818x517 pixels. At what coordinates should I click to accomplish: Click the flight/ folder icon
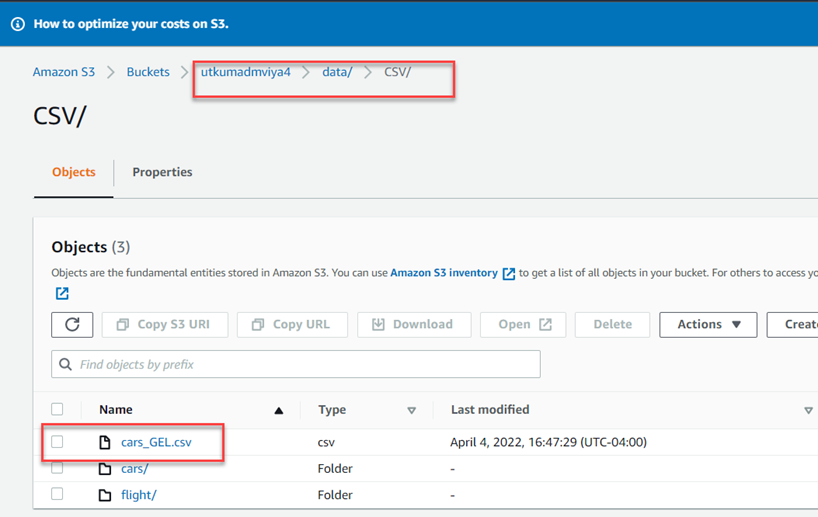(104, 494)
